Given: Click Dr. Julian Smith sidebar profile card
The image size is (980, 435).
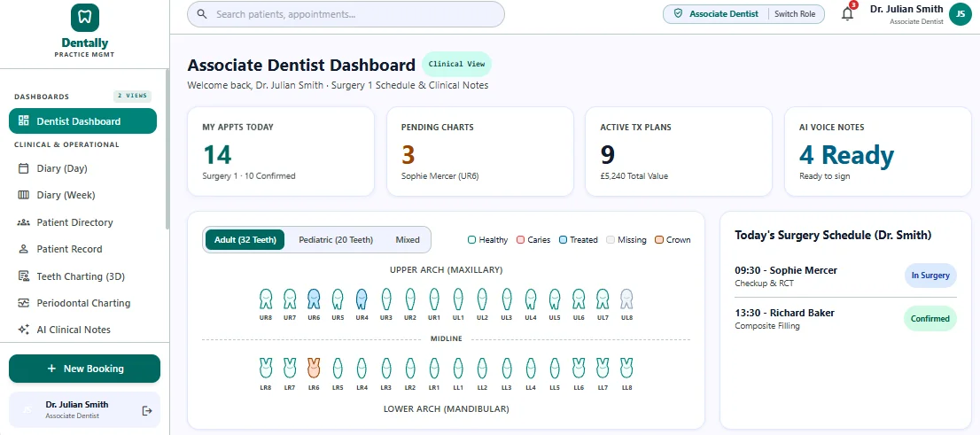Looking at the screenshot, I should [x=84, y=410].
